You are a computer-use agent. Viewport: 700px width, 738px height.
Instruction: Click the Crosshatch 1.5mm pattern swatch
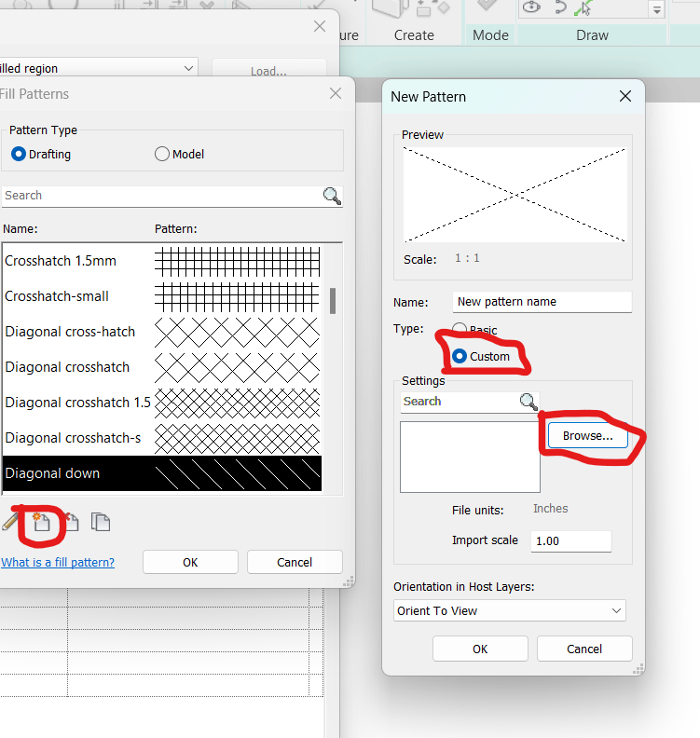click(238, 261)
